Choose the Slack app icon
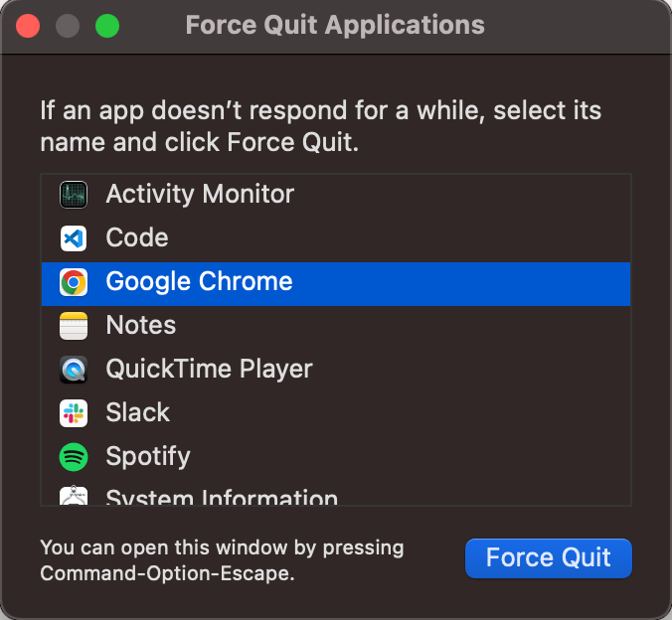672x620 pixels. [x=74, y=413]
